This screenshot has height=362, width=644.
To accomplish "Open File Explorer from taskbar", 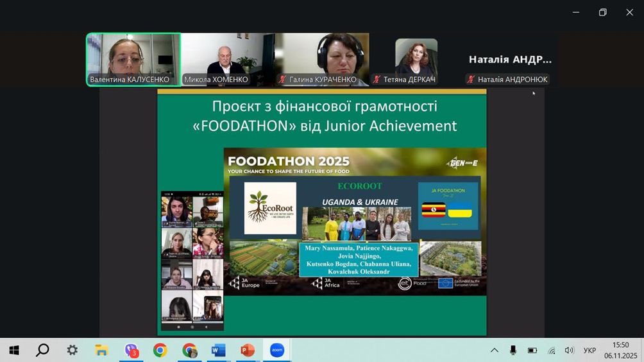I will click(101, 350).
